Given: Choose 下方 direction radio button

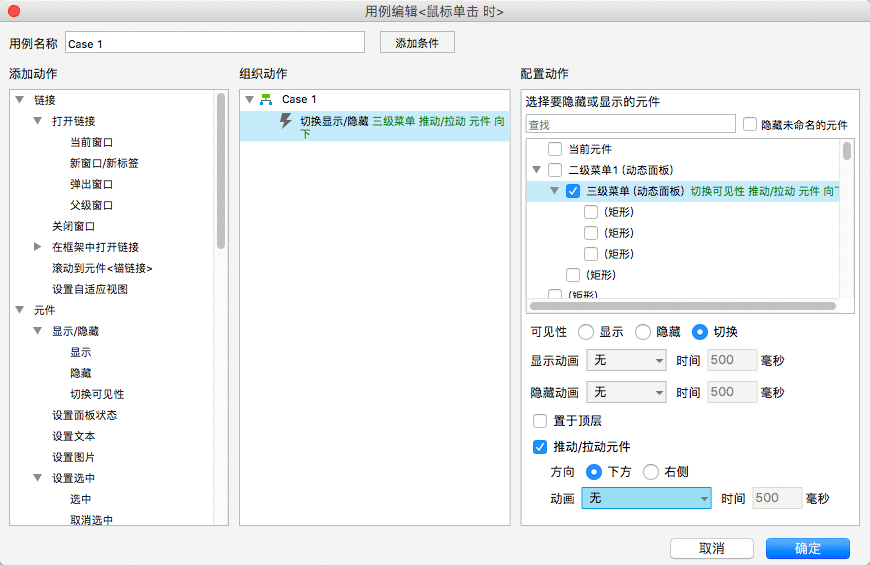Looking at the screenshot, I should (x=594, y=472).
